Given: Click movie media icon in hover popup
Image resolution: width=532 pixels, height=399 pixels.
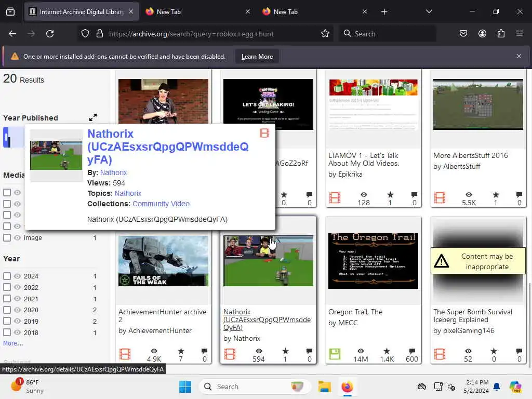Looking at the screenshot, I should pyautogui.click(x=264, y=133).
